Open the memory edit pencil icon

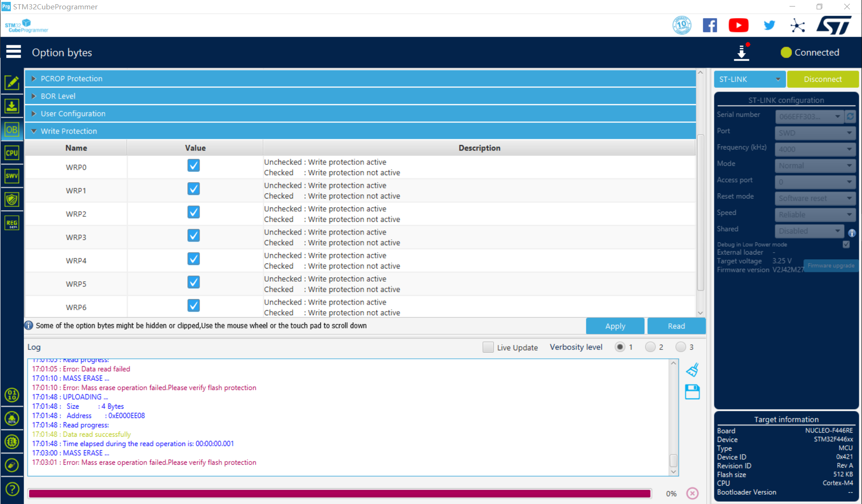(x=12, y=83)
